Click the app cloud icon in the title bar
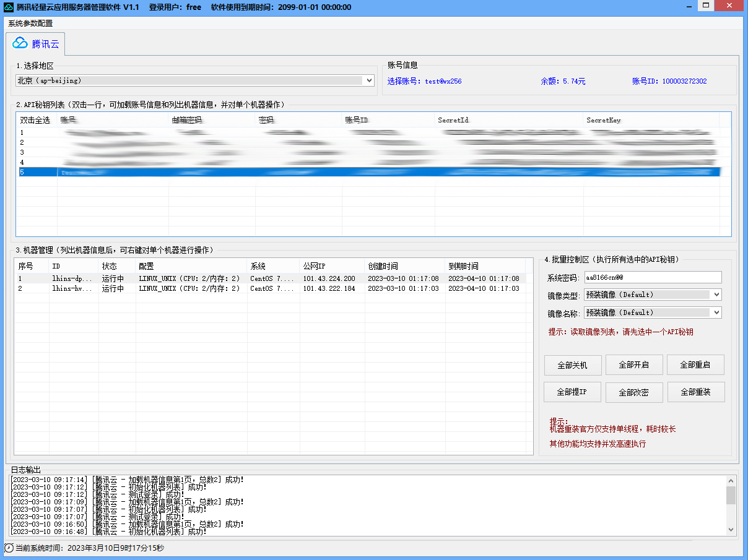Screen dimensions: 748x560 [9, 7]
